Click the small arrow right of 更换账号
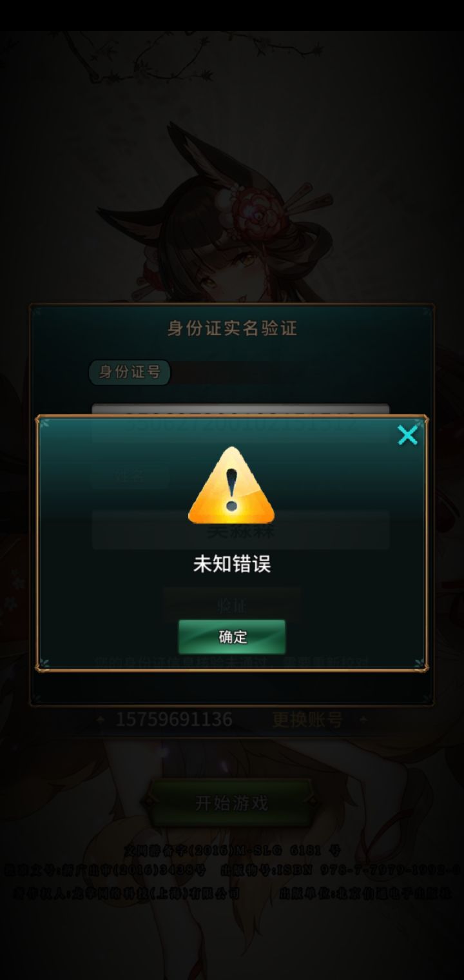 coord(363,720)
